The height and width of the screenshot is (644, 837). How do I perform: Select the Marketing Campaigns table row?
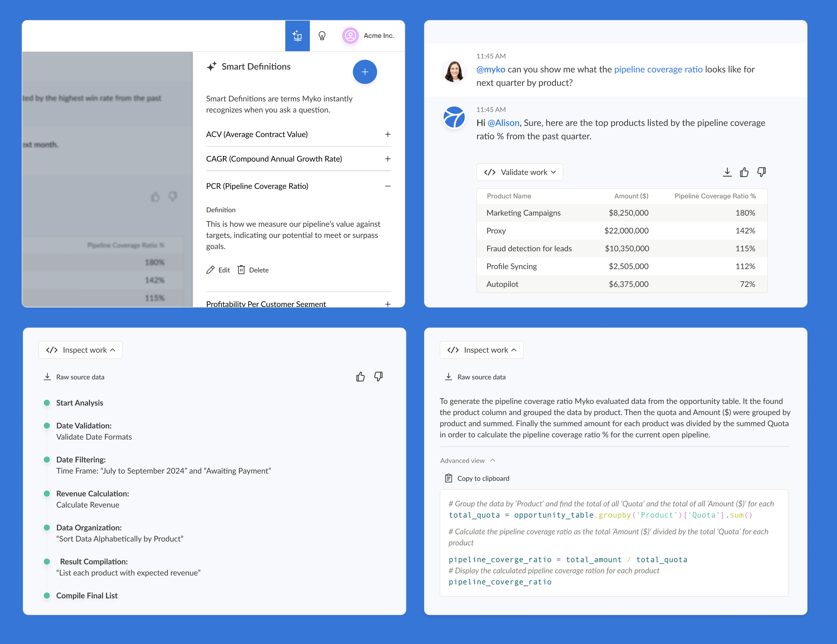tap(622, 213)
